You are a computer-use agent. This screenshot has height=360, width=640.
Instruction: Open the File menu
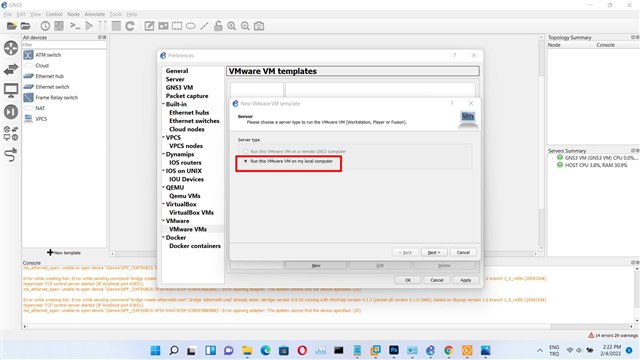pos(8,14)
